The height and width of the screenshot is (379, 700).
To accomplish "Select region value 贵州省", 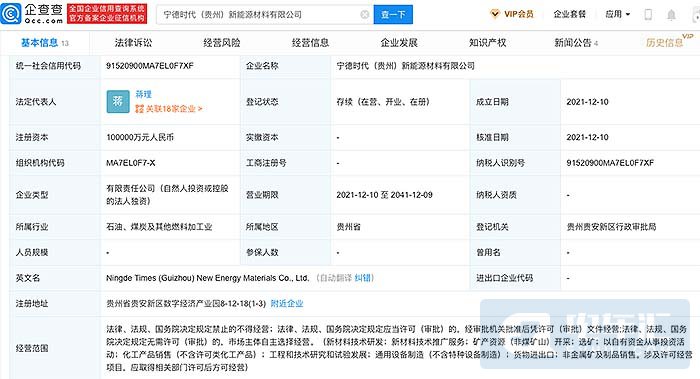I will [348, 227].
